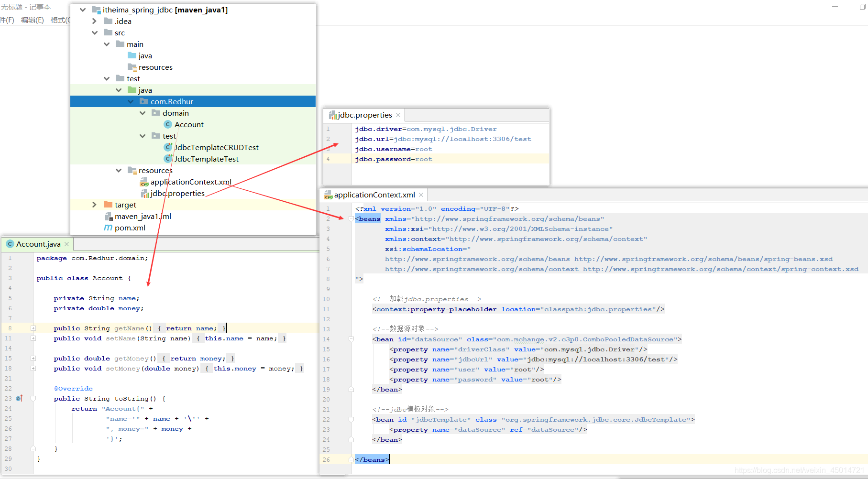Open Notepad's 格式 menu

[60, 20]
